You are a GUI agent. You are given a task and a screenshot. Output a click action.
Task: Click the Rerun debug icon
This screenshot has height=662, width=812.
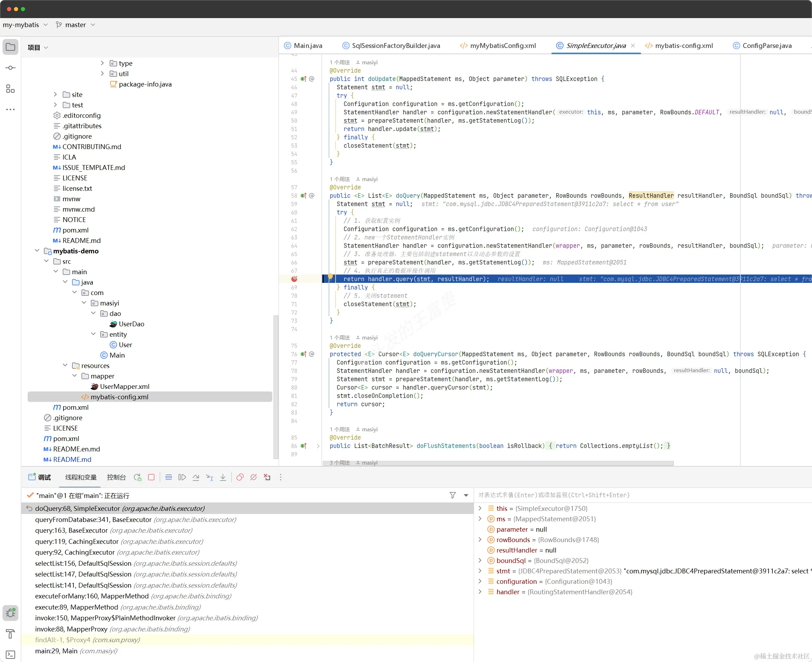(137, 477)
